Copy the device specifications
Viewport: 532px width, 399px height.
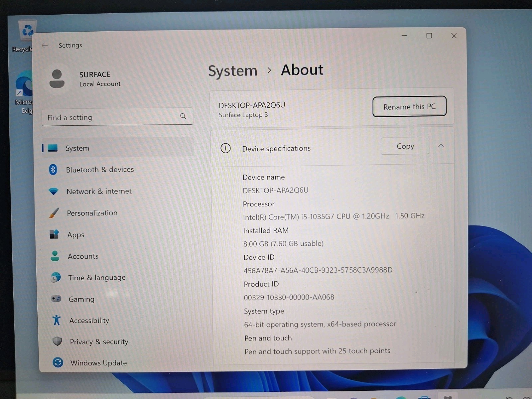point(405,146)
